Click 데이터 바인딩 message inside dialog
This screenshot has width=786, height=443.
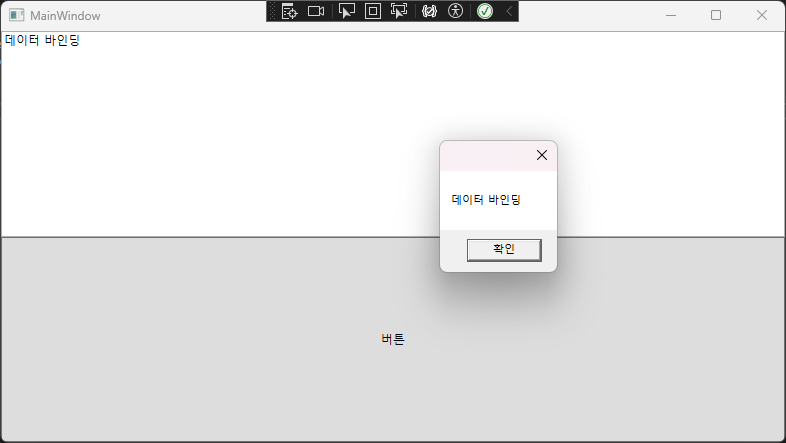tap(486, 199)
